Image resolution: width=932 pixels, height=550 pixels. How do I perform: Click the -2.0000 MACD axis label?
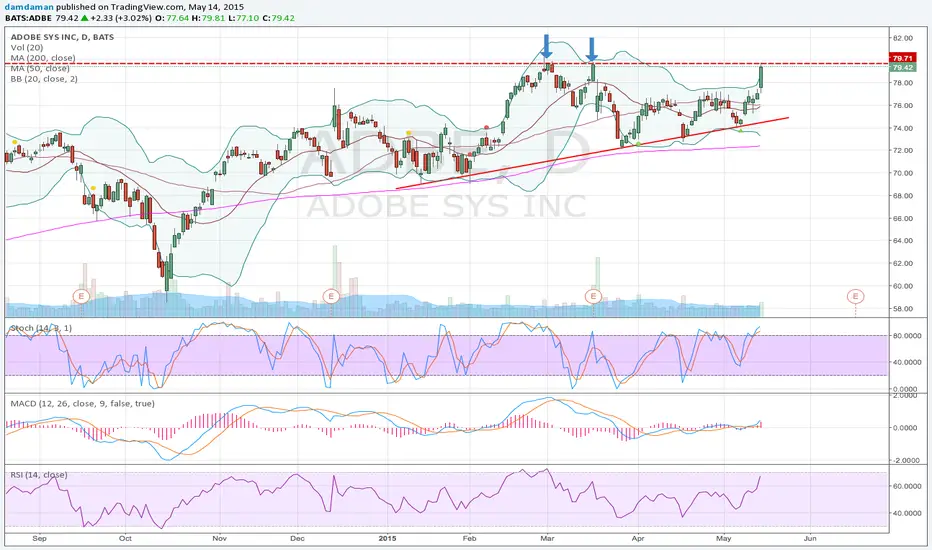905,460
